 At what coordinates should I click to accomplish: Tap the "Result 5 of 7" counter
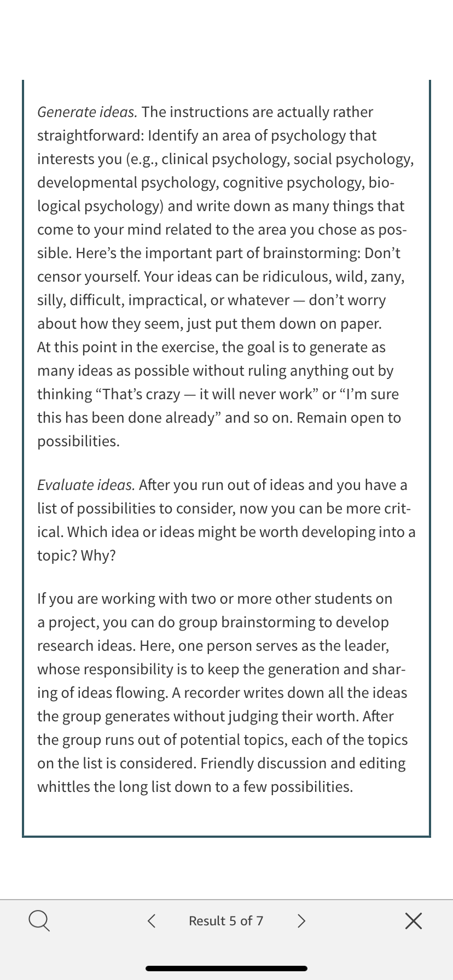point(226,921)
